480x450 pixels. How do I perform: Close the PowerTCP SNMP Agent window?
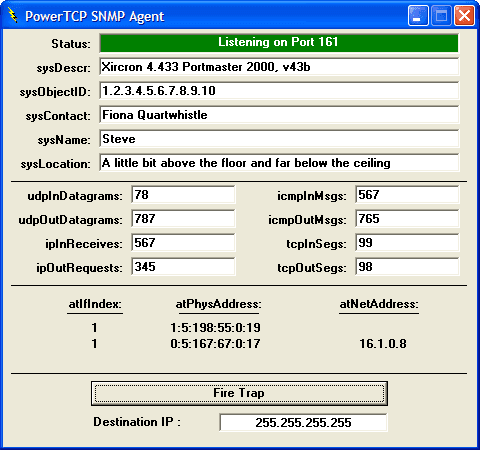[x=464, y=16]
